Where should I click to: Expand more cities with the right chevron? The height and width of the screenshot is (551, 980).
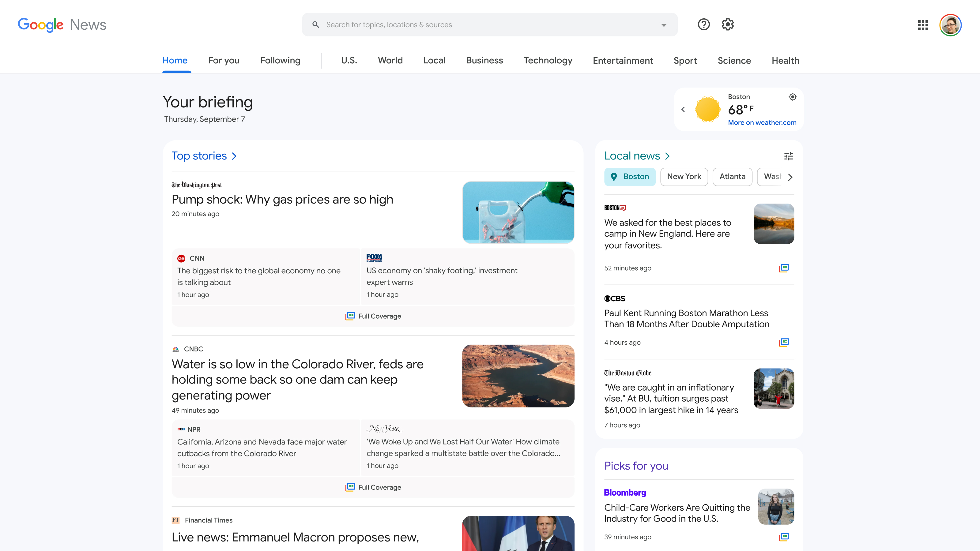click(790, 177)
